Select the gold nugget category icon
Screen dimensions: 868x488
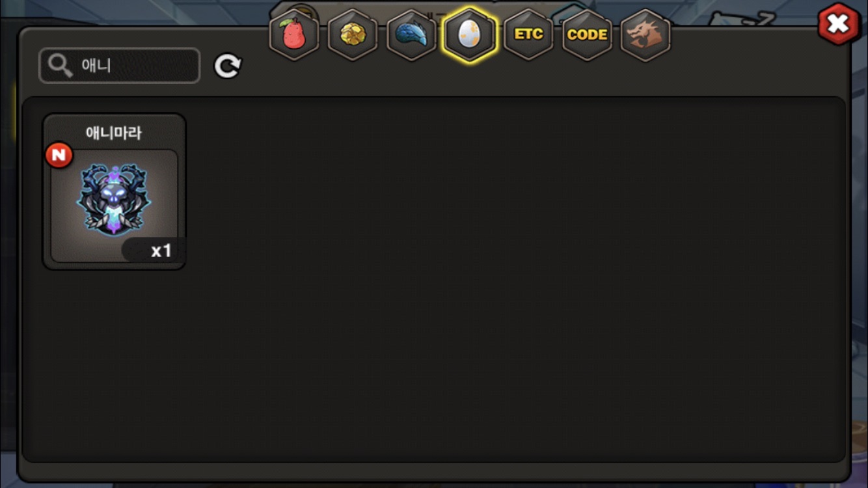coord(353,35)
